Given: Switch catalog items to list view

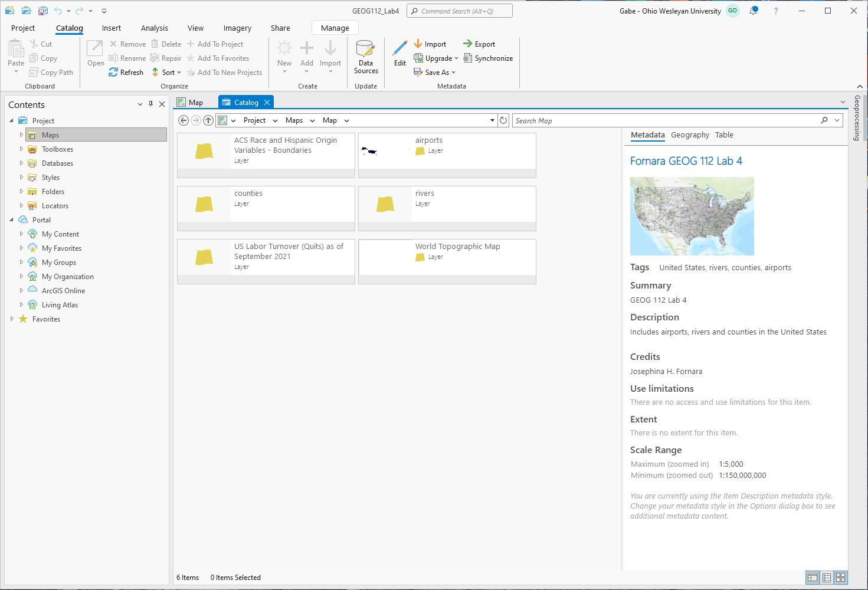Looking at the screenshot, I should tap(826, 578).
